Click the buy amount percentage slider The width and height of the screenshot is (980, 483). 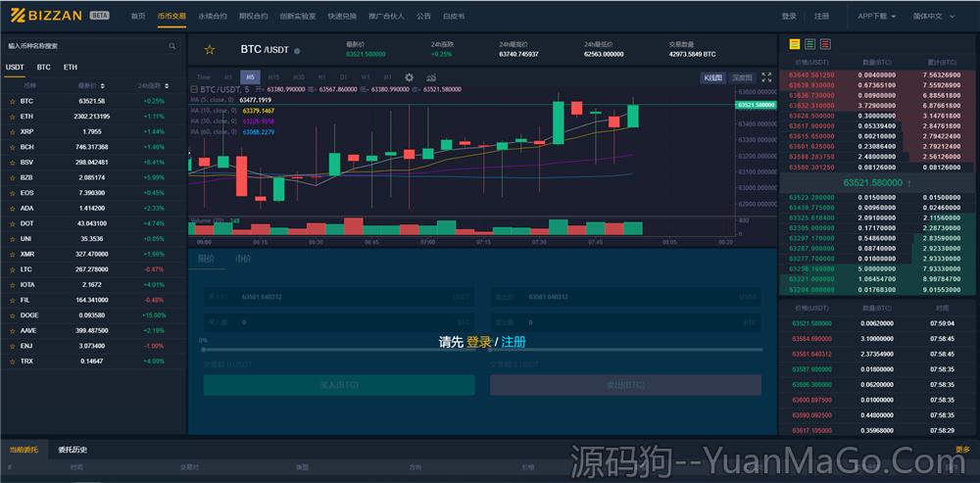(338, 350)
